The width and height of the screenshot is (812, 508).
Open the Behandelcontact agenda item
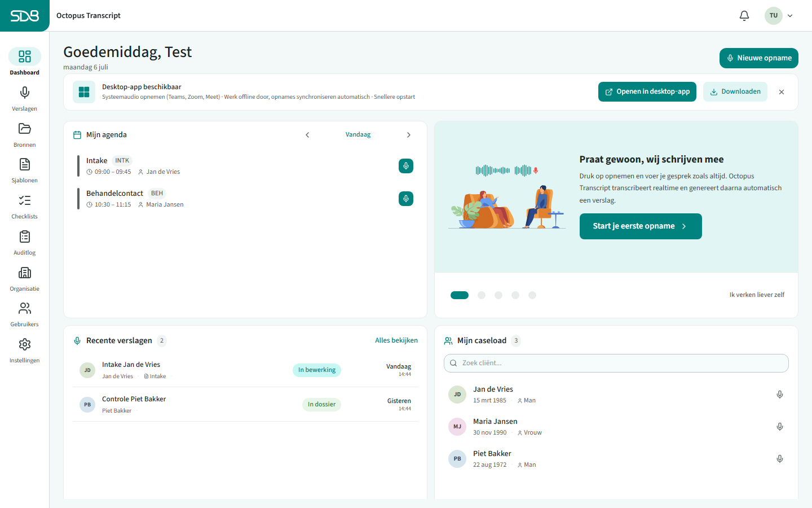(245, 199)
